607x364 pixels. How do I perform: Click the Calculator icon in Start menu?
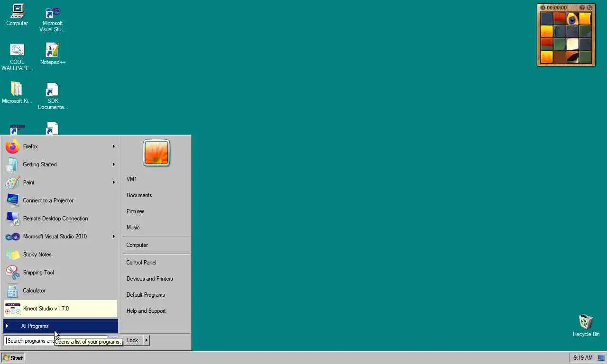(x=13, y=291)
